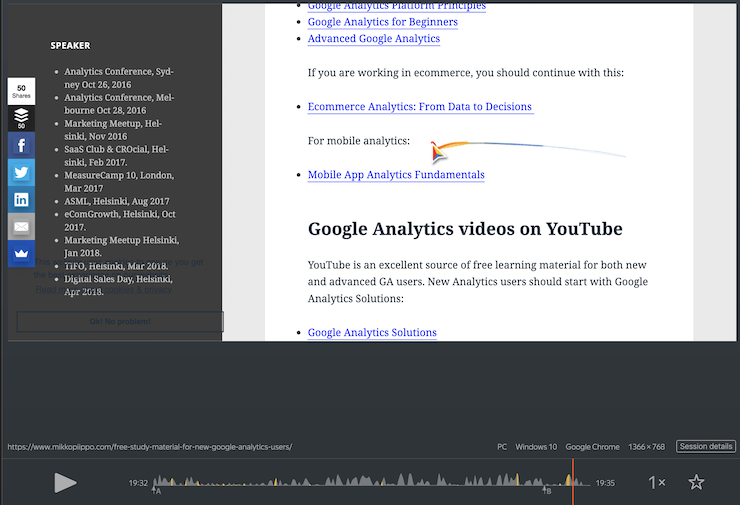Click the Buffer share icon
The image size is (740, 505).
tap(21, 118)
